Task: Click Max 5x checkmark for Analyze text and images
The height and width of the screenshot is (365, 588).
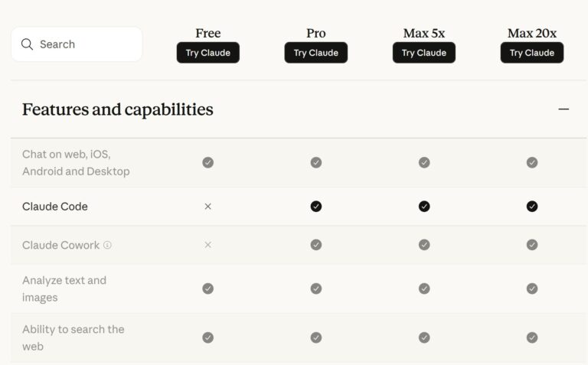Action: (x=424, y=288)
